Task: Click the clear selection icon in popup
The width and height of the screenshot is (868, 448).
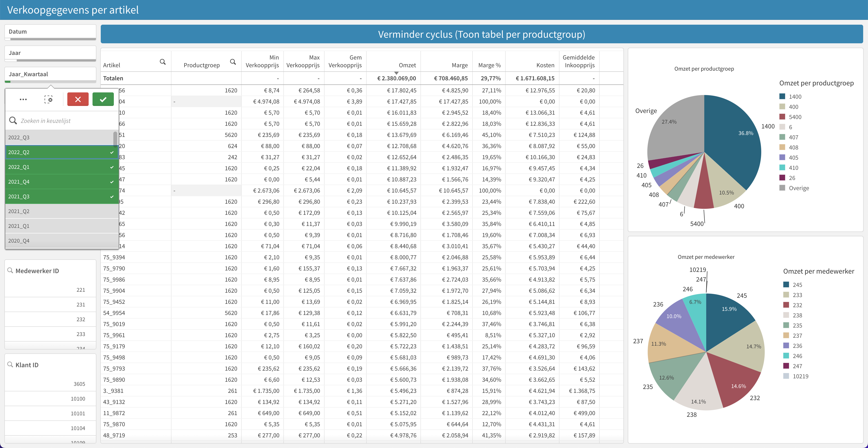Action: click(48, 99)
